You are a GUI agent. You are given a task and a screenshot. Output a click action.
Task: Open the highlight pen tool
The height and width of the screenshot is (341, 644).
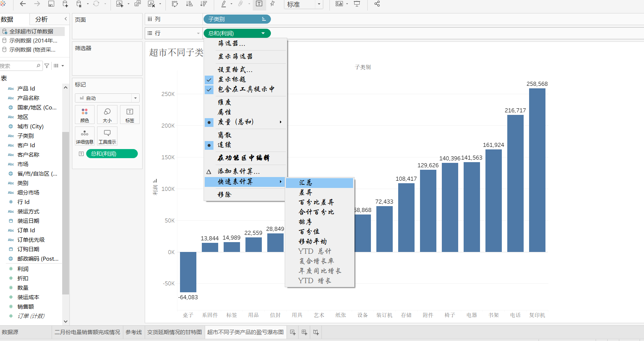coord(224,4)
